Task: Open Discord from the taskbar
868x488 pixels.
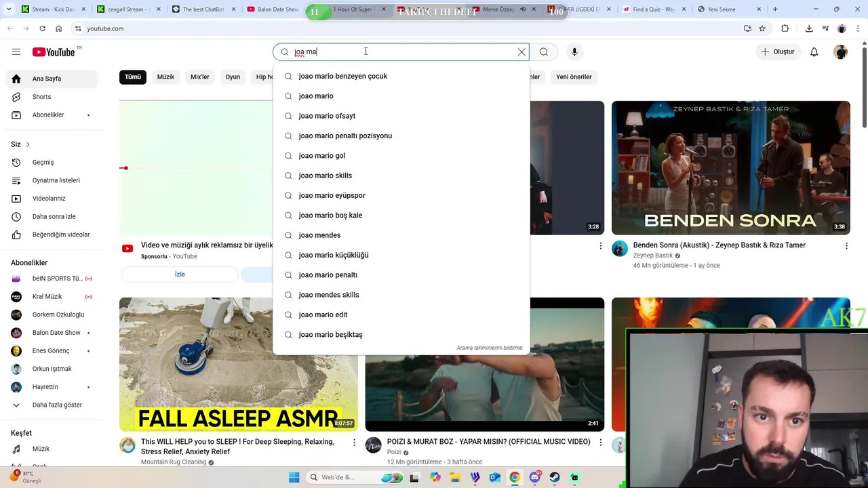Action: pyautogui.click(x=535, y=477)
